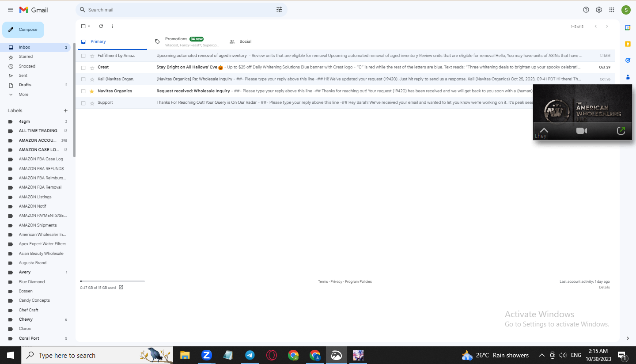
Task: Open the Windows notification center
Action: tap(622, 355)
